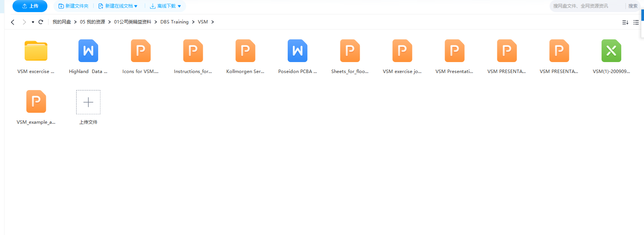Image resolution: width=644 pixels, height=235 pixels.
Task: Navigate forward with the arrow icon
Action: [24, 22]
